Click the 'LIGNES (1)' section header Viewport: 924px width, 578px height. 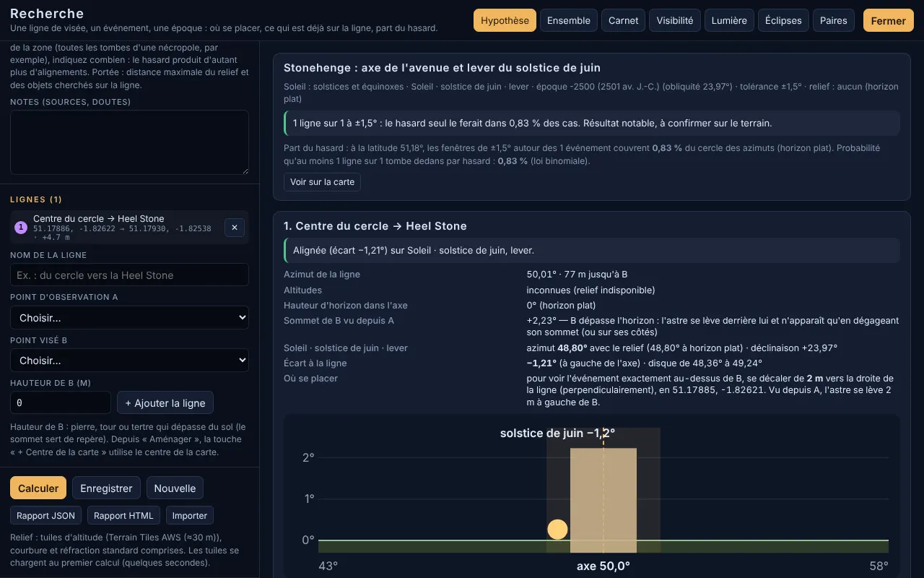[x=36, y=199]
